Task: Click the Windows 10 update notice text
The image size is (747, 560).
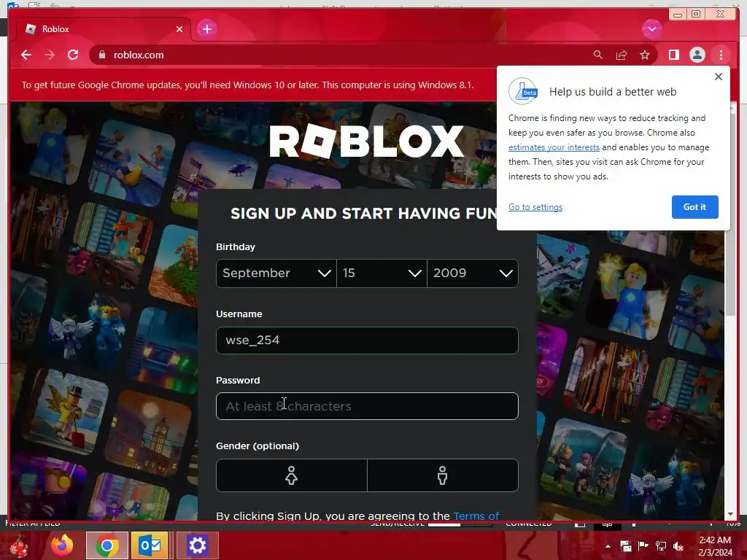Action: [248, 85]
